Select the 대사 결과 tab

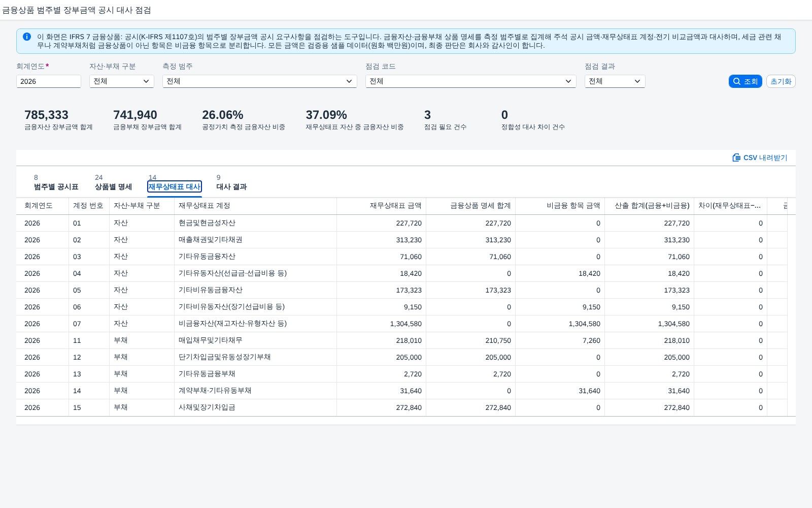231,183
